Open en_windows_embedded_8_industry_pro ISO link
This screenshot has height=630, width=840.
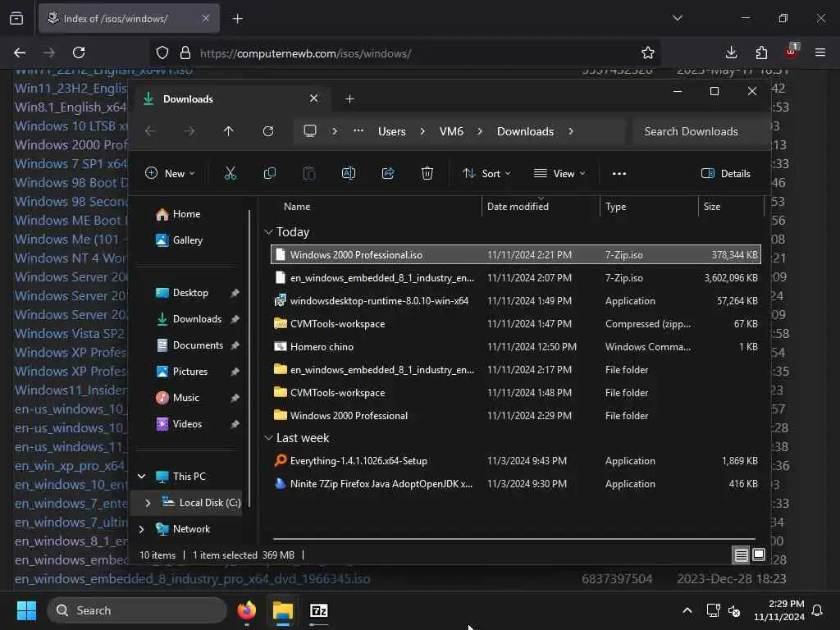(192, 578)
